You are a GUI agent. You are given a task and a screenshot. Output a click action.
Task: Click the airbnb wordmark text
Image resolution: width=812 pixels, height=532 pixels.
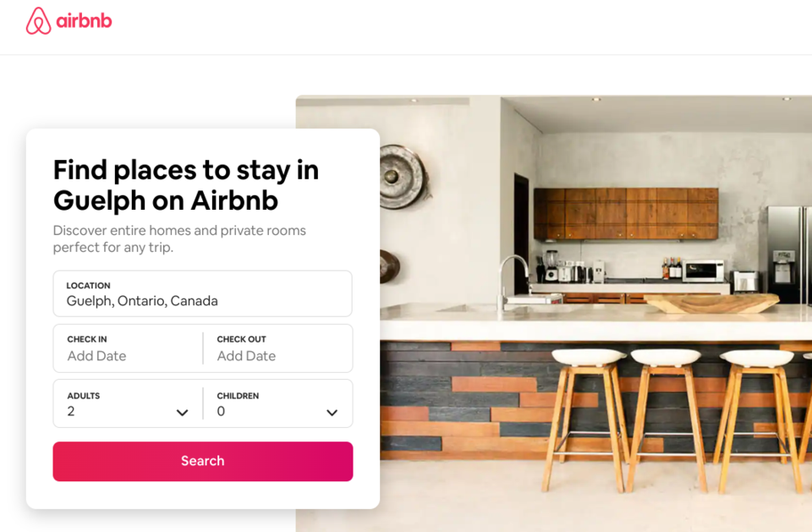coord(84,20)
